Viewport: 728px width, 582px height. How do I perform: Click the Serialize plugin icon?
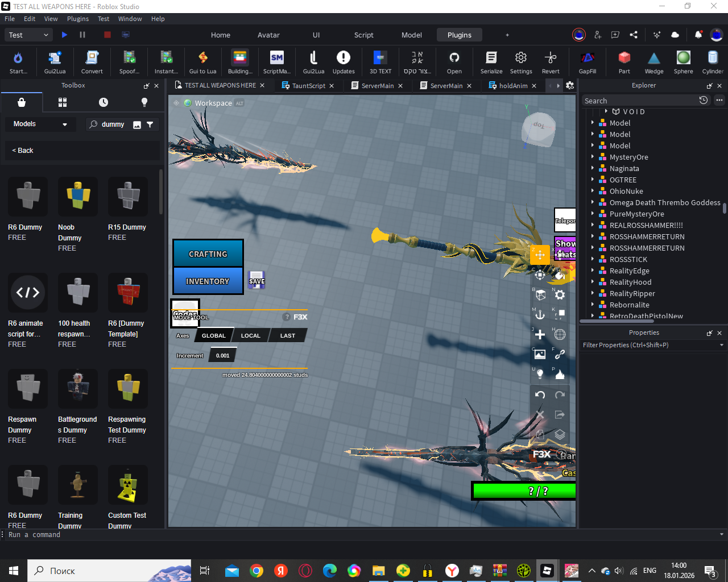(x=491, y=62)
